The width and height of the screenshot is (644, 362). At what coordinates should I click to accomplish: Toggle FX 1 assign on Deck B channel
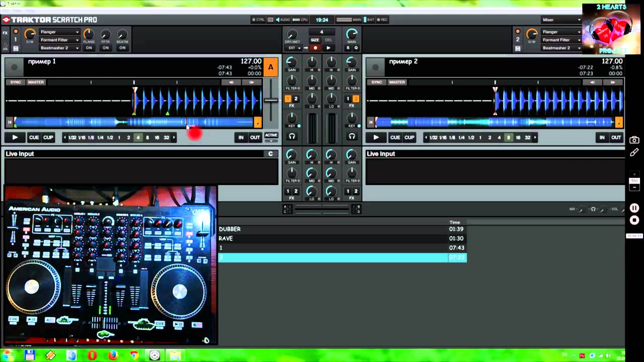coord(348,99)
